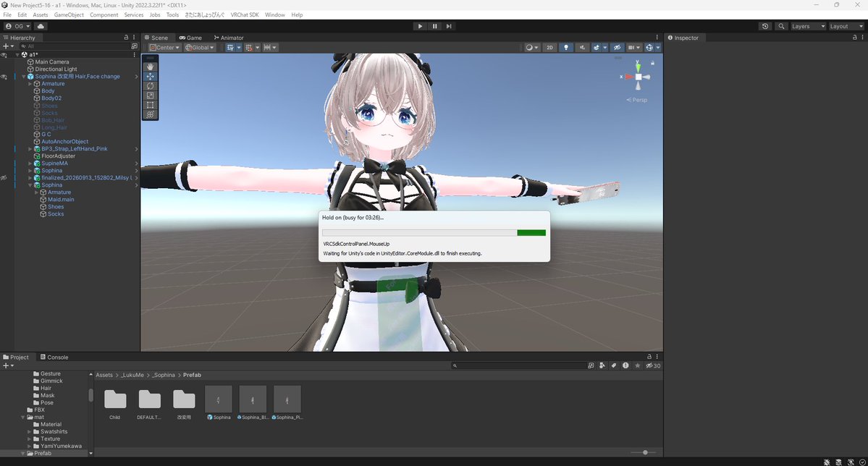Switch to the Animator tab
This screenshot has height=466, width=868.
coord(228,38)
